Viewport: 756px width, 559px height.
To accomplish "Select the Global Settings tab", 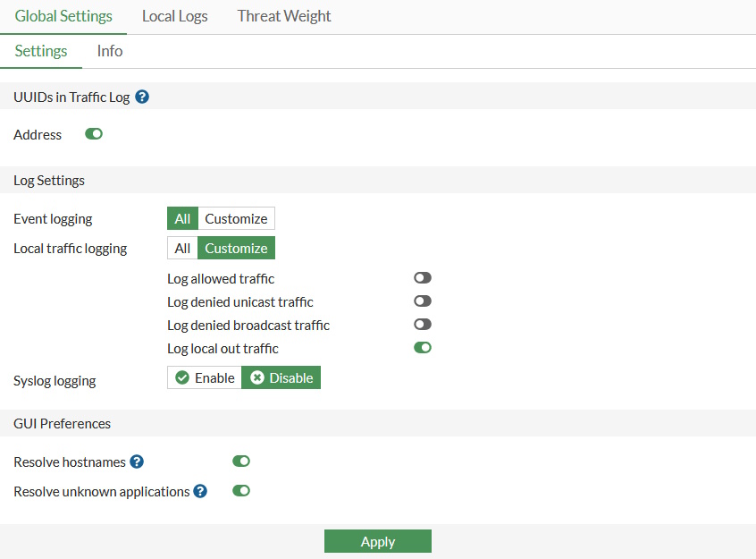I will pos(63,16).
